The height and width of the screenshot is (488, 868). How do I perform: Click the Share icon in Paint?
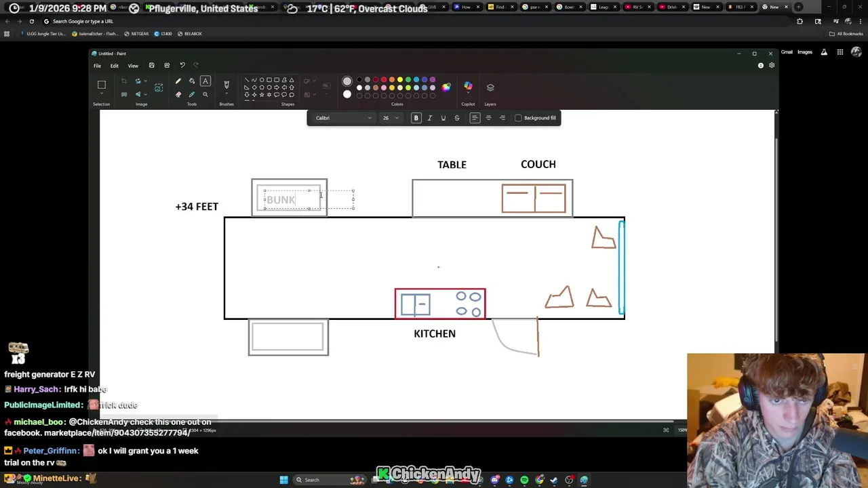point(167,66)
